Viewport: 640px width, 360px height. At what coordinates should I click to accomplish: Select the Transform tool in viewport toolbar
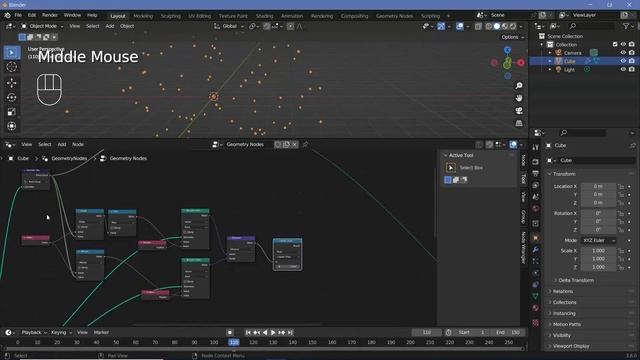(x=11, y=126)
